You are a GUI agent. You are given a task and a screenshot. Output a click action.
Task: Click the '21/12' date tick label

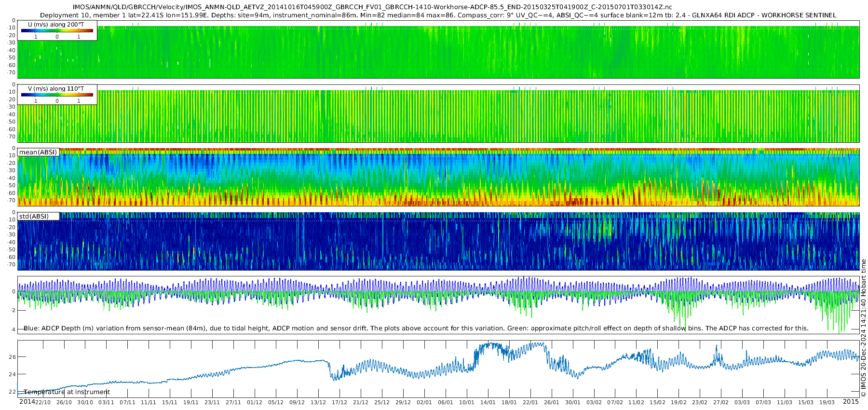pyautogui.click(x=361, y=402)
